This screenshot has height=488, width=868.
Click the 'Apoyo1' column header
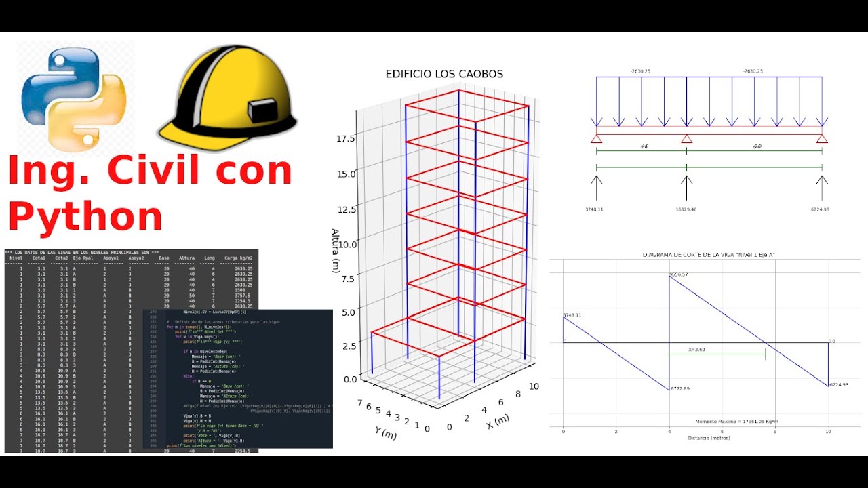tap(111, 258)
